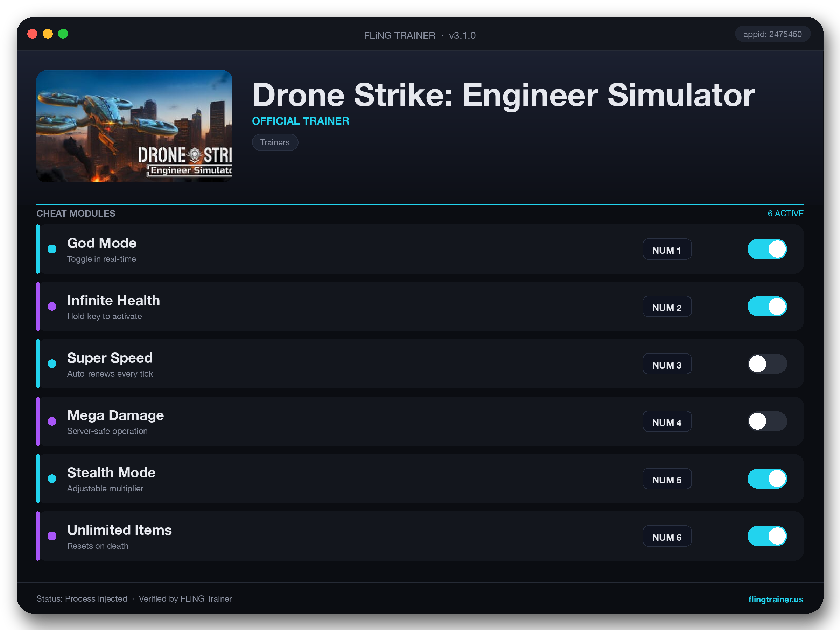
Task: Disable the God Mode toggle
Action: tap(767, 249)
